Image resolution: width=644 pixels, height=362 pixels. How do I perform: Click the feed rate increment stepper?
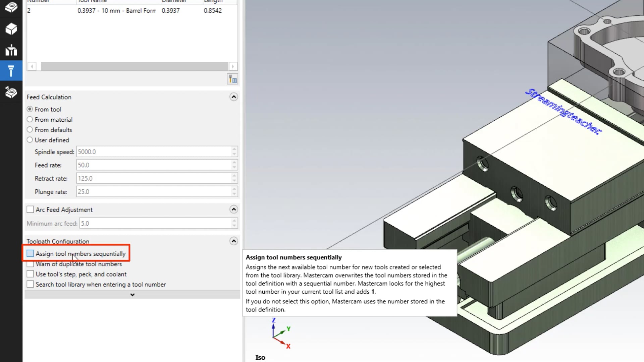pyautogui.click(x=234, y=163)
